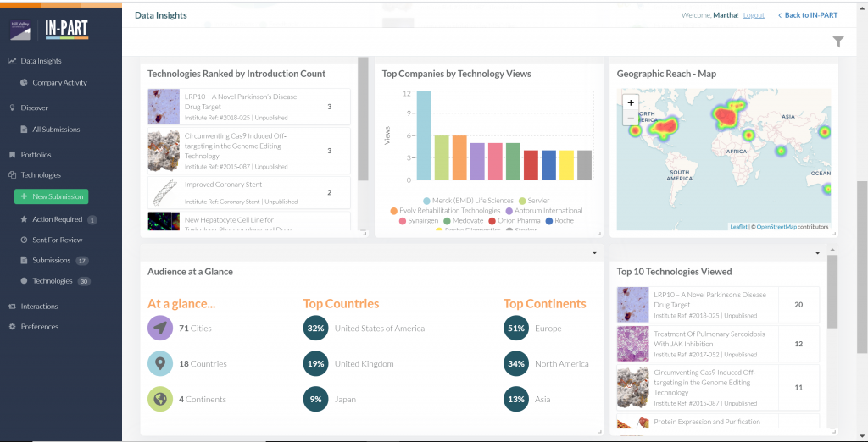Open Improved Coronary Stent technology row

point(249,192)
